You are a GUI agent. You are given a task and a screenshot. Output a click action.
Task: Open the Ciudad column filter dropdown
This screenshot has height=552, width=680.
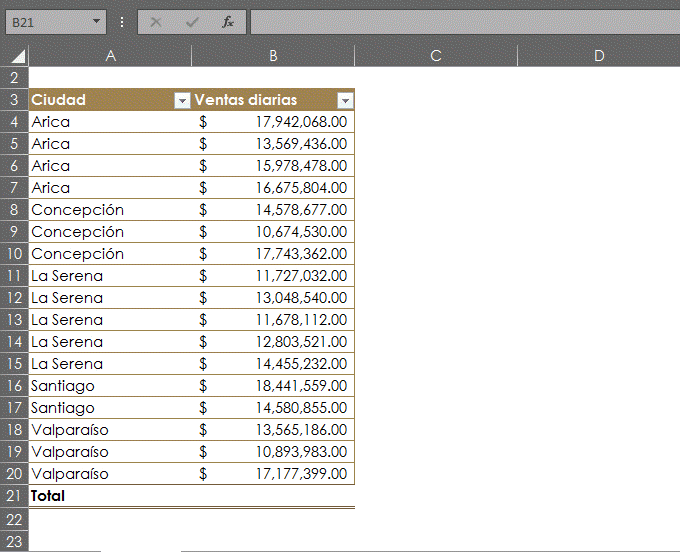tap(183, 101)
